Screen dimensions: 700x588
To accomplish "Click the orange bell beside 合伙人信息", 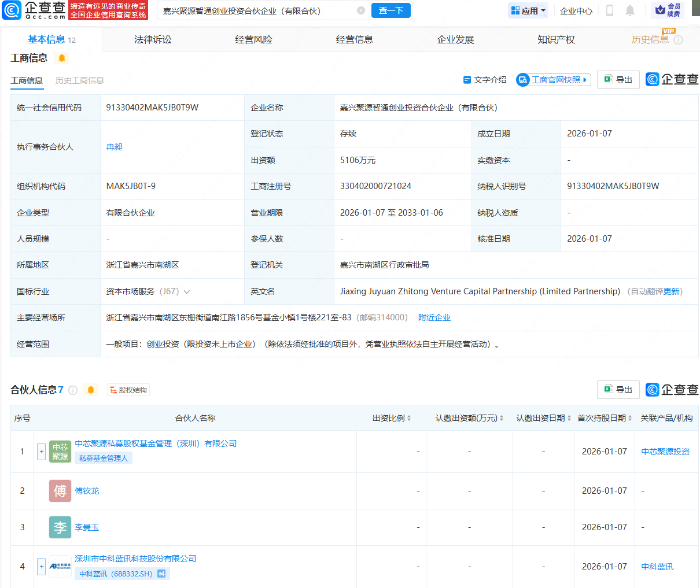I will coord(90,390).
